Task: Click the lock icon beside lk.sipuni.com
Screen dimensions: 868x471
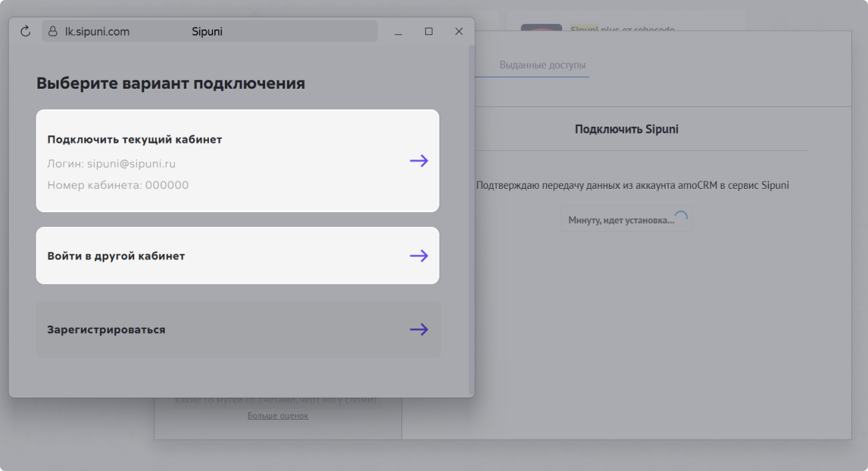Action: [53, 31]
